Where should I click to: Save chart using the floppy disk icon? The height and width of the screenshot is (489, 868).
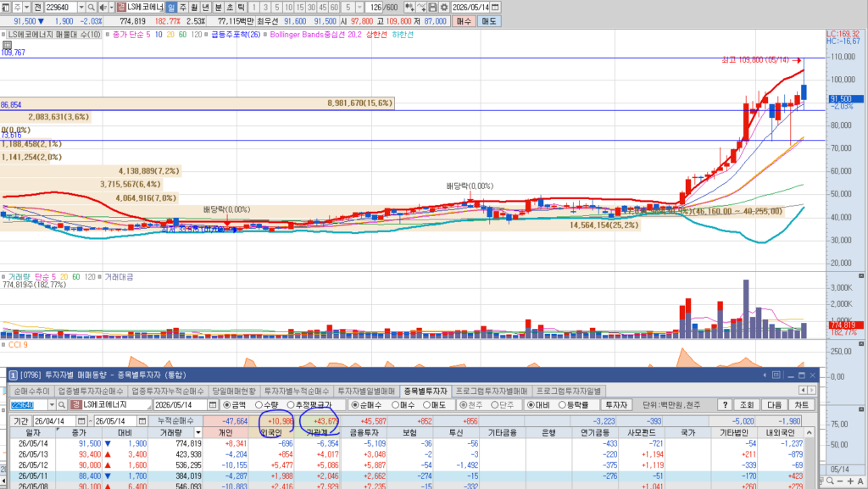pyautogui.click(x=432, y=7)
